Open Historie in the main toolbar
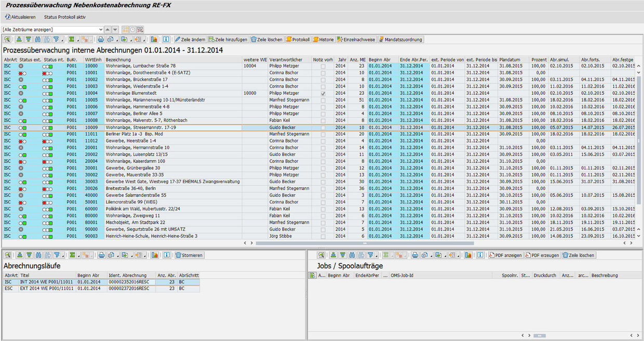This screenshot has height=341, width=644. [324, 39]
